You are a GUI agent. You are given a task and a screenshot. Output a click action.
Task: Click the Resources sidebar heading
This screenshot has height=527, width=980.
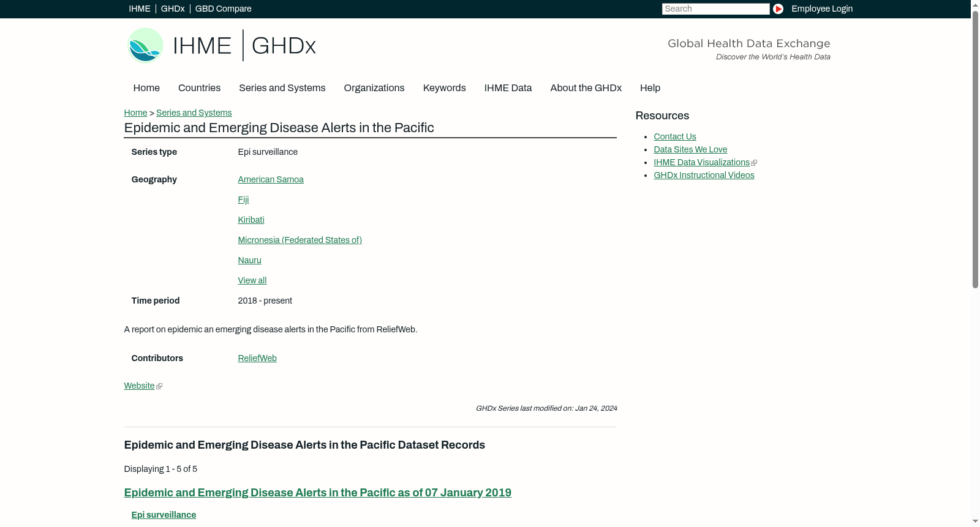(x=662, y=116)
